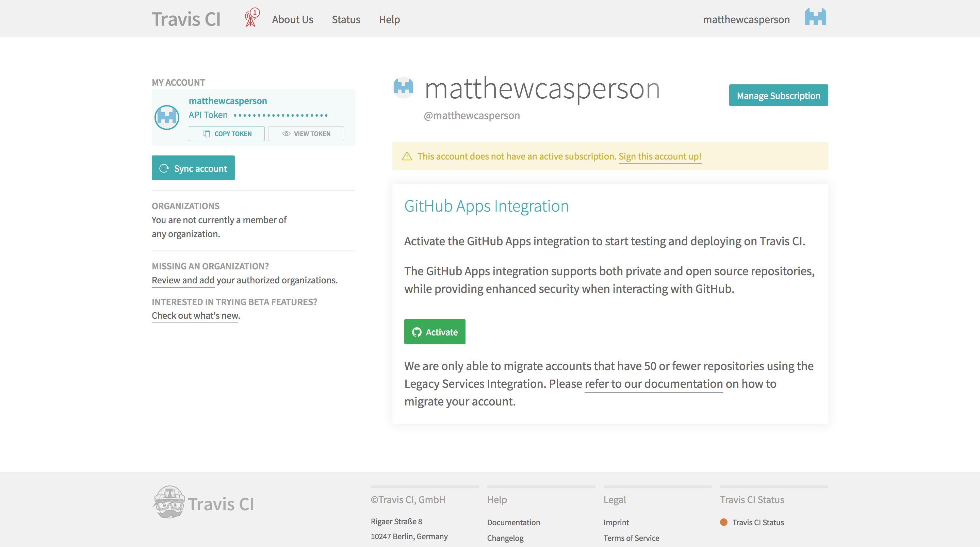Click the Travis CI mascot logo in the footer
This screenshot has width=980, height=547.
click(x=169, y=502)
